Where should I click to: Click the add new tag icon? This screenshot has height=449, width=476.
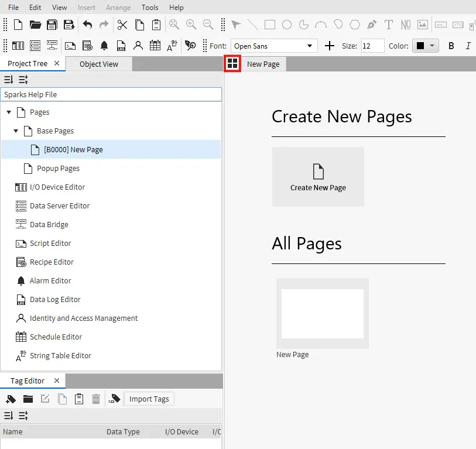(x=11, y=399)
